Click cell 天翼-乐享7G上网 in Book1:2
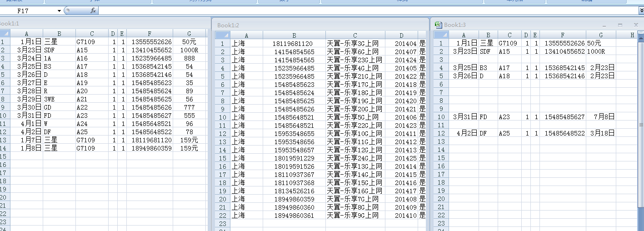 355,199
